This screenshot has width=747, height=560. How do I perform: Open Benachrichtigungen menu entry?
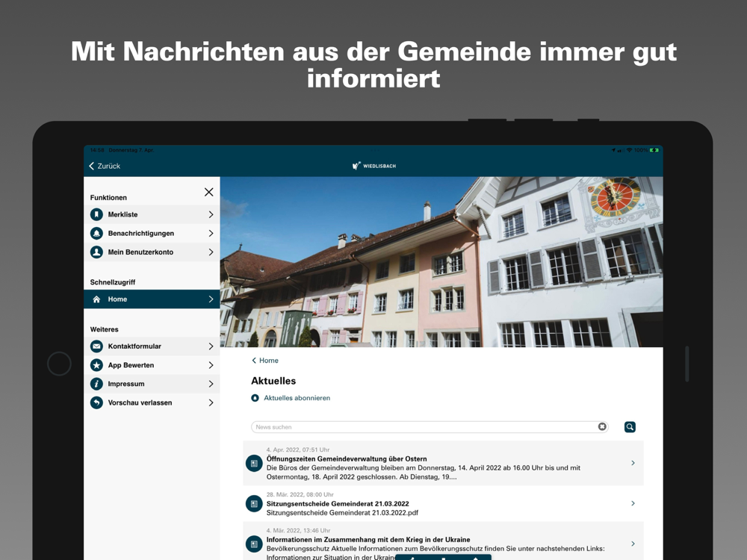[152, 233]
